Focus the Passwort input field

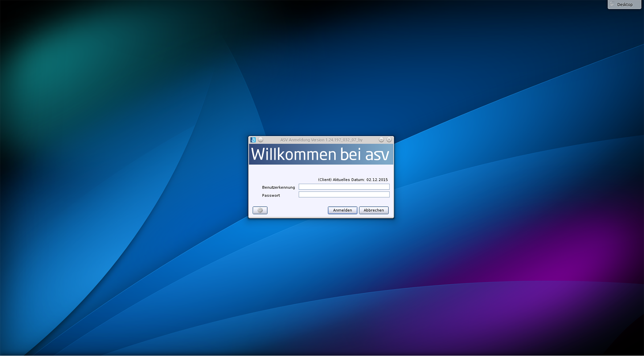pyautogui.click(x=344, y=195)
